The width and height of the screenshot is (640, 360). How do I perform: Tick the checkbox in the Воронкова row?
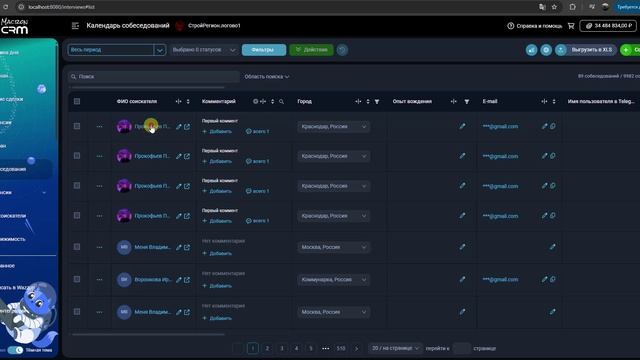(77, 279)
